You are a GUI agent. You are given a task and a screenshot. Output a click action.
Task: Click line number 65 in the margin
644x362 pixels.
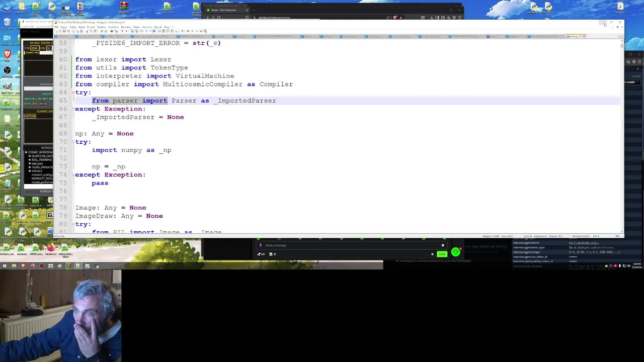[x=63, y=101]
